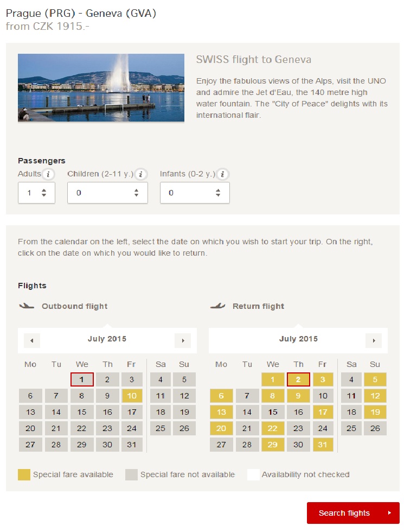Click the yellow Special fare available swatch
404x532 pixels.
24,474
